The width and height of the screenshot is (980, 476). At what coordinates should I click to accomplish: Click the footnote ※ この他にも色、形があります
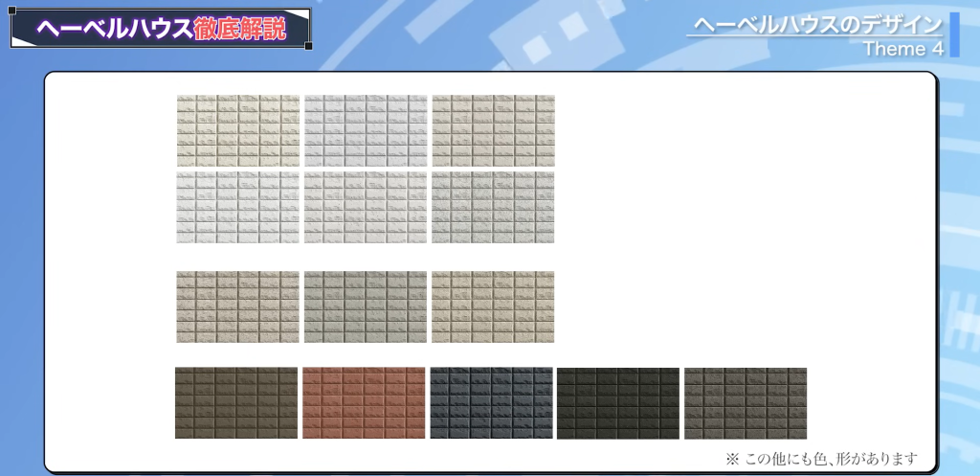[822, 458]
